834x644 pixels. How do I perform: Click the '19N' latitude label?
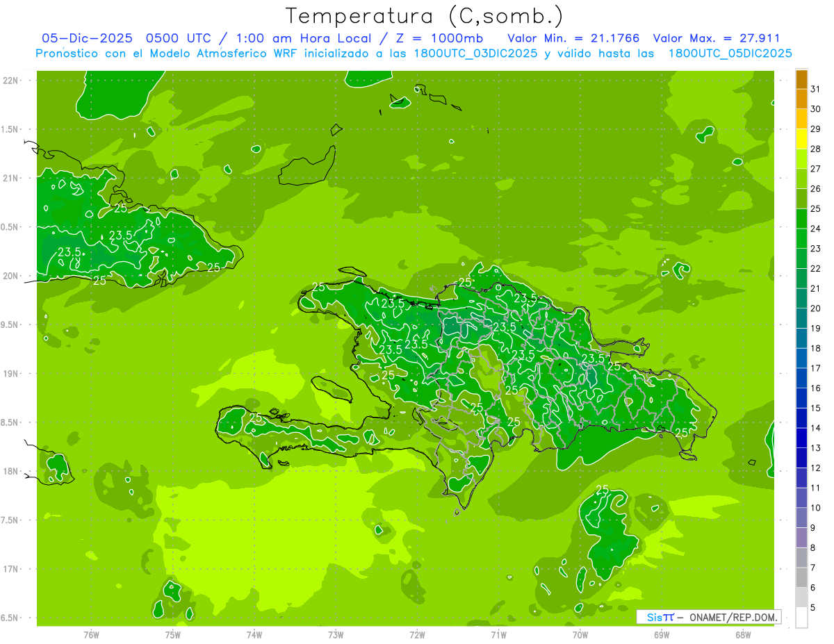click(11, 373)
